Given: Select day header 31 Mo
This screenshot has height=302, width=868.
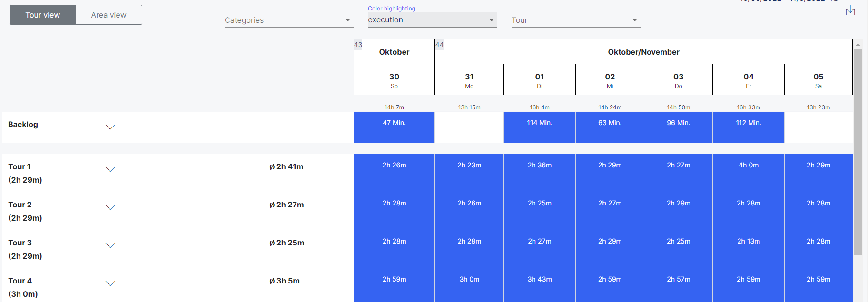Looking at the screenshot, I should click(x=469, y=80).
